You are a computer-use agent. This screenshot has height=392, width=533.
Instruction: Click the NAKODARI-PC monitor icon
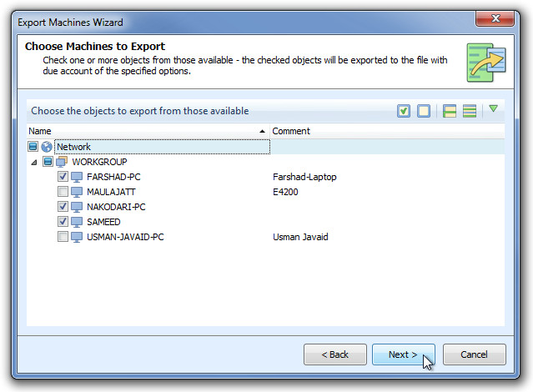[77, 207]
